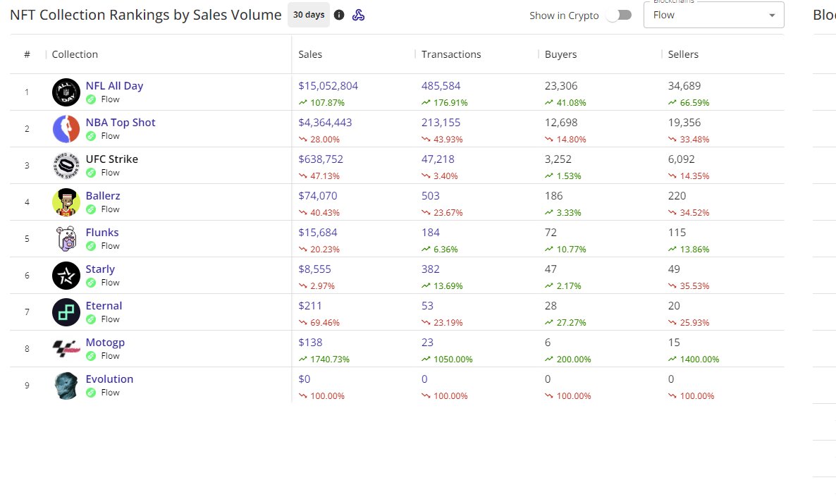Click the Motogp logo icon
Viewport: 836px width, 504px height.
tap(66, 350)
